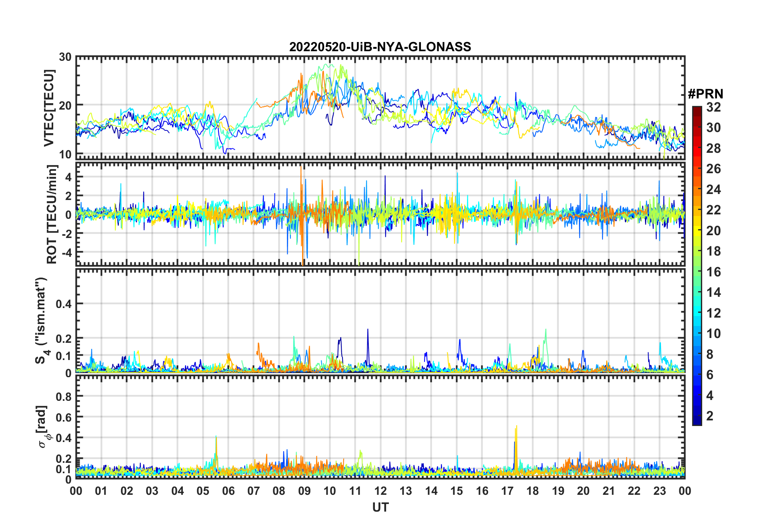Viewport: 761px width, 532px height.
Task: Click the 30 tick label on VTEC axis
Action: [65, 57]
